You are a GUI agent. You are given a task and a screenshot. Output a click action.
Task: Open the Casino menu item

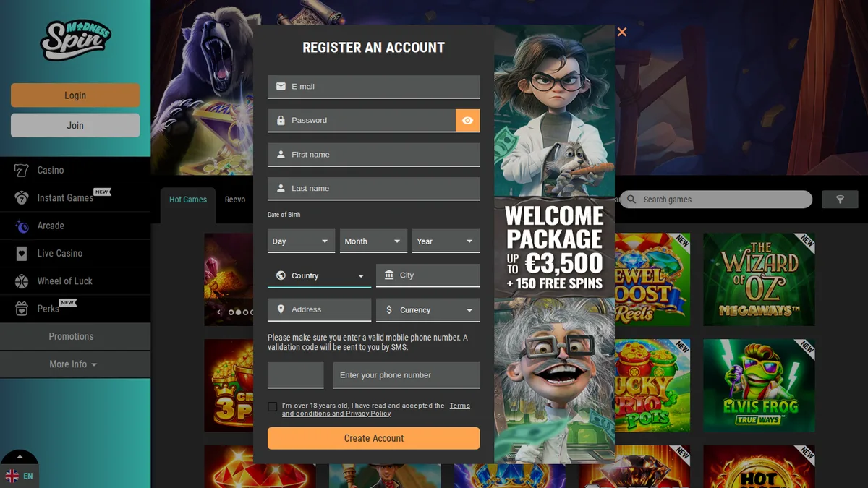tap(75, 171)
